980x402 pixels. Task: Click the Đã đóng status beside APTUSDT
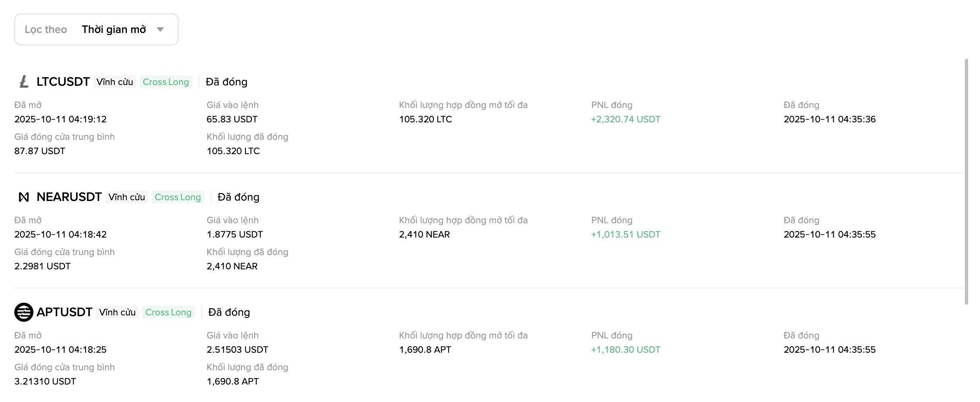(229, 312)
